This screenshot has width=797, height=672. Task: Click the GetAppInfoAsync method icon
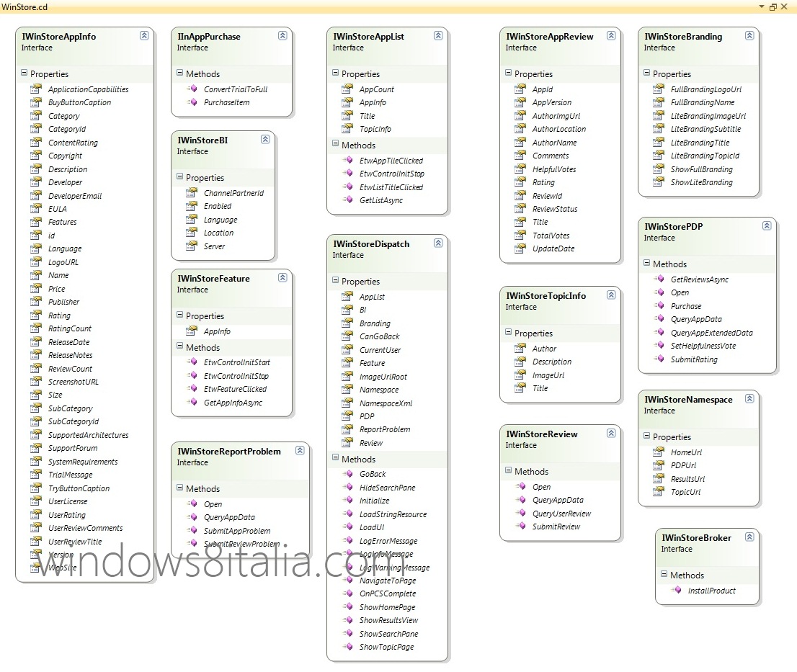(192, 403)
